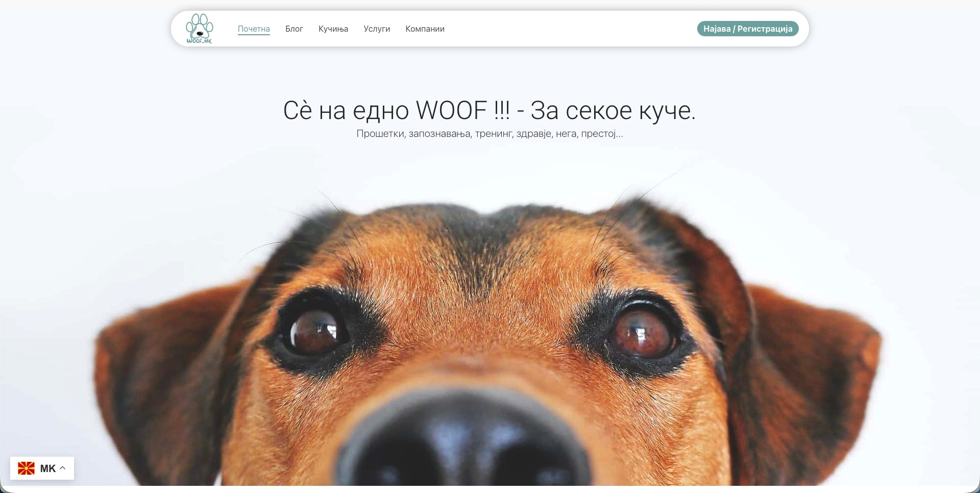This screenshot has width=980, height=493.
Task: Open the Компании page link
Action: (x=425, y=29)
